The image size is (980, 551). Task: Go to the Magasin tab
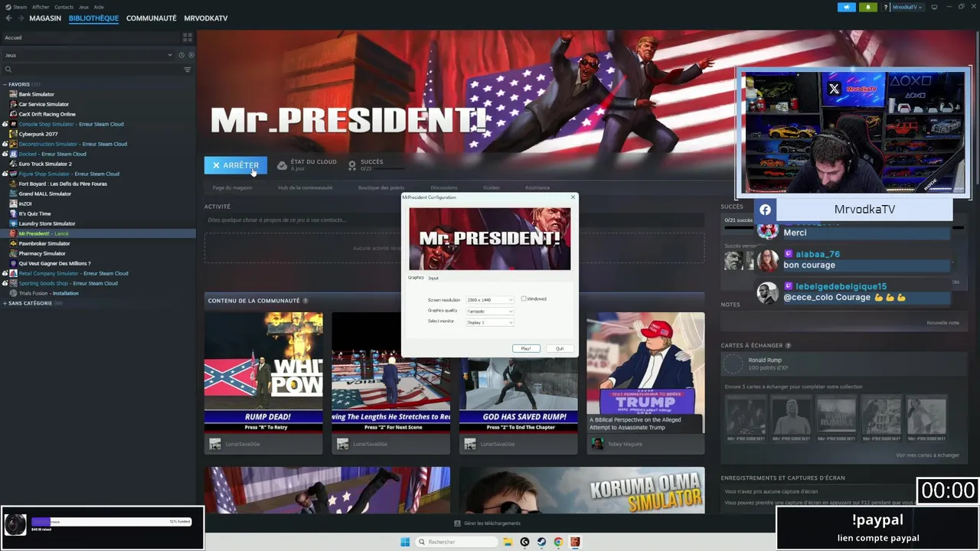click(x=45, y=18)
